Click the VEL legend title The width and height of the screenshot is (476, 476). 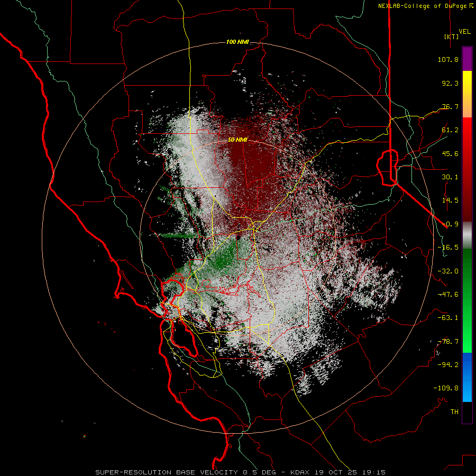pos(465,32)
